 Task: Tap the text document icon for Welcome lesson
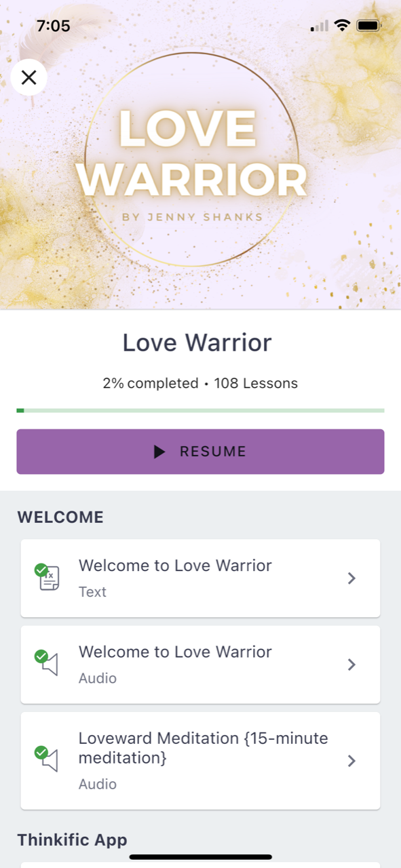[50, 578]
